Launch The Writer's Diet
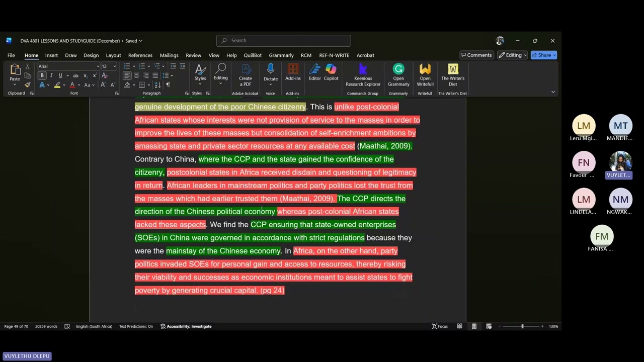This screenshot has width=644, height=362. (x=453, y=75)
